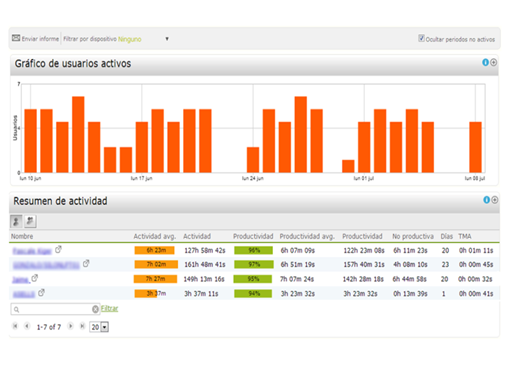Sort by the Días column header
Screen dimensions: 512x368
[447, 236]
